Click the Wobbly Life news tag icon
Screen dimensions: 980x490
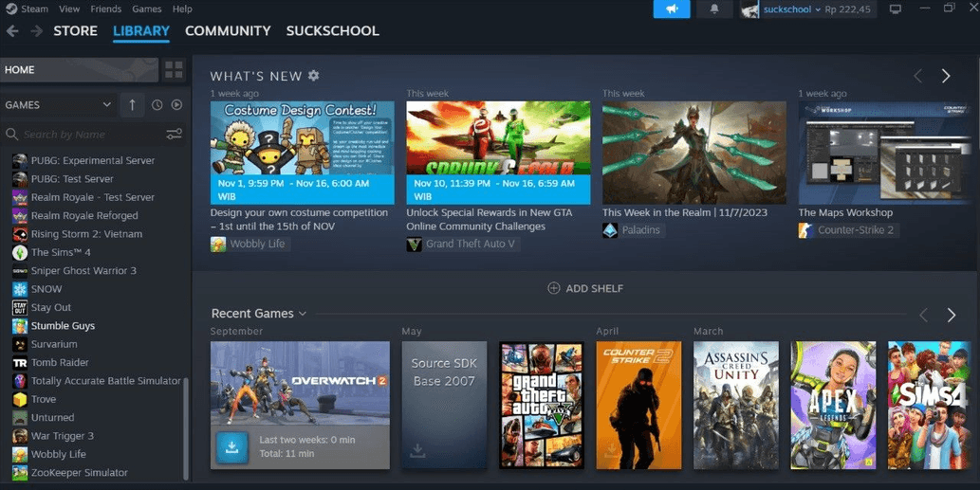[x=218, y=245]
